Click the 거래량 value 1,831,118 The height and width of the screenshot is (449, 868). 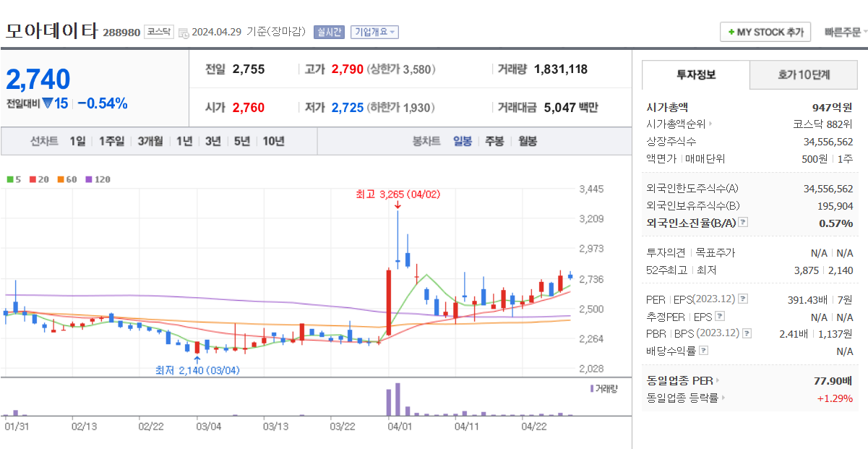[x=561, y=69]
